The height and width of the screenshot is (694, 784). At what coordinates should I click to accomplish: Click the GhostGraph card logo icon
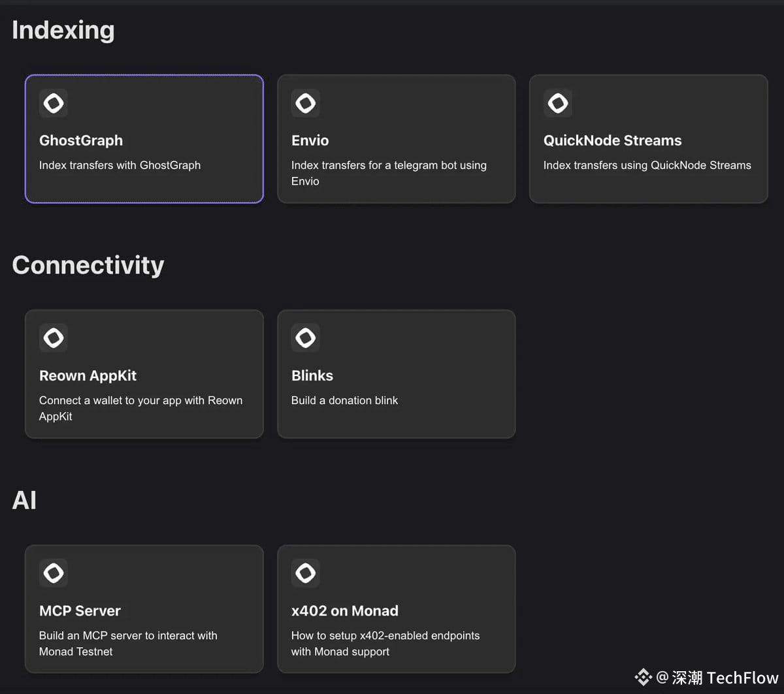(54, 103)
